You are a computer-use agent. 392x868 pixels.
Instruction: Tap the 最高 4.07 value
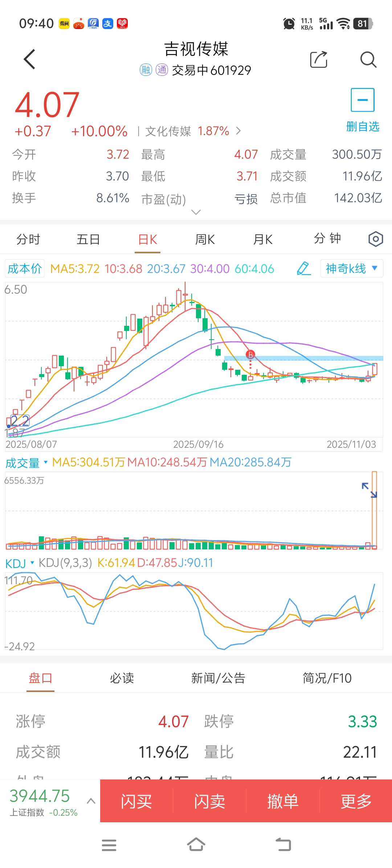pyautogui.click(x=246, y=155)
